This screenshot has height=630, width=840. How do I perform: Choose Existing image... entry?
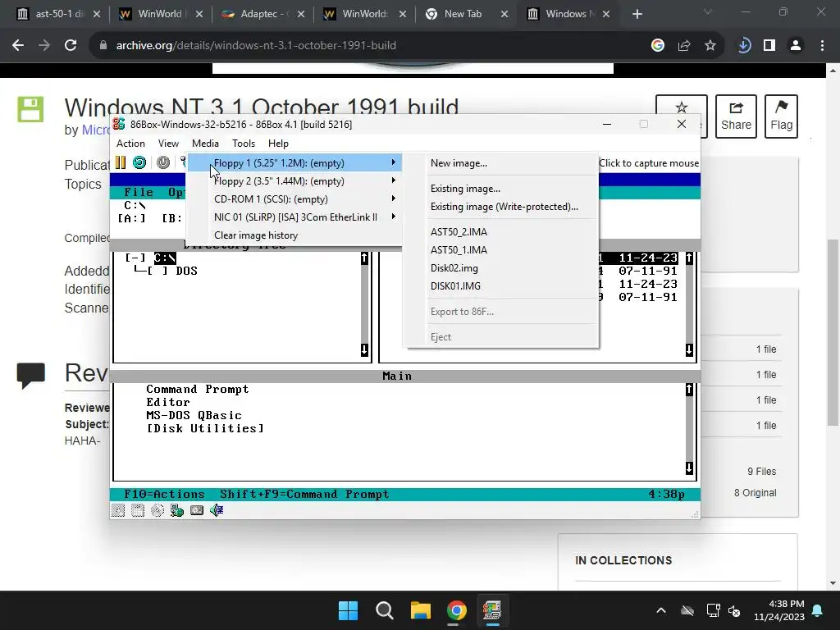click(x=501, y=189)
